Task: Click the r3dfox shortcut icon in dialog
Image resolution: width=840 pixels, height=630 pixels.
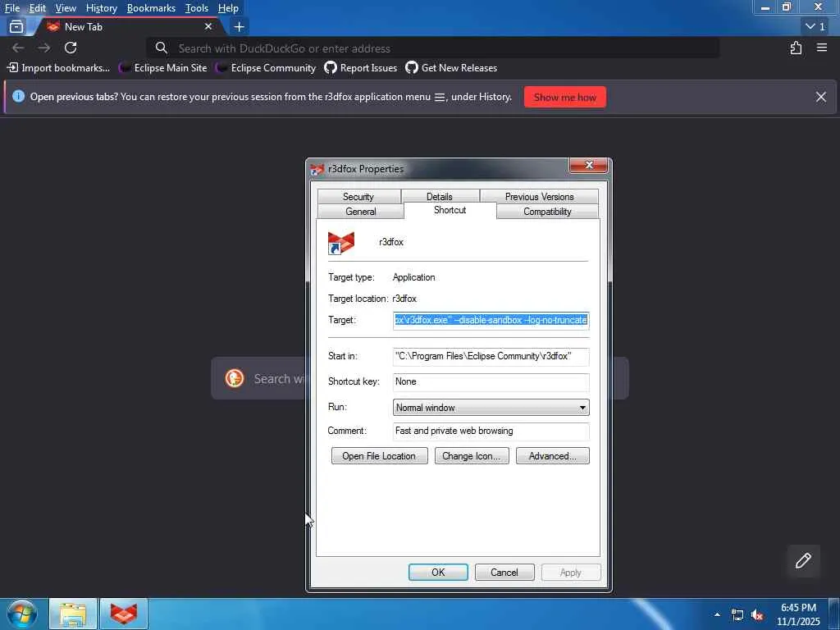Action: point(341,243)
